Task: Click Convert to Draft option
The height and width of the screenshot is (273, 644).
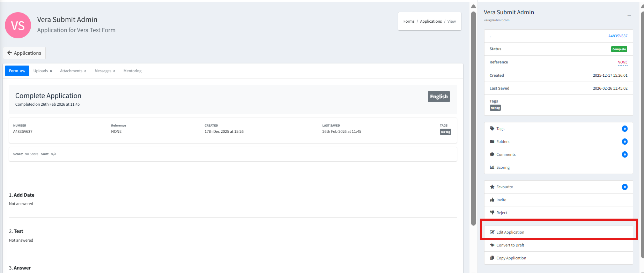Action: 510,245
